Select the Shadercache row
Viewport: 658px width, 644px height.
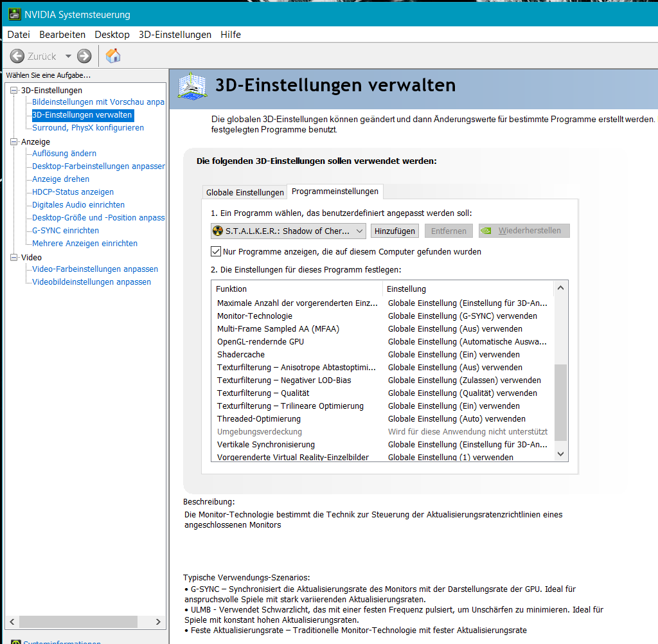coord(382,354)
